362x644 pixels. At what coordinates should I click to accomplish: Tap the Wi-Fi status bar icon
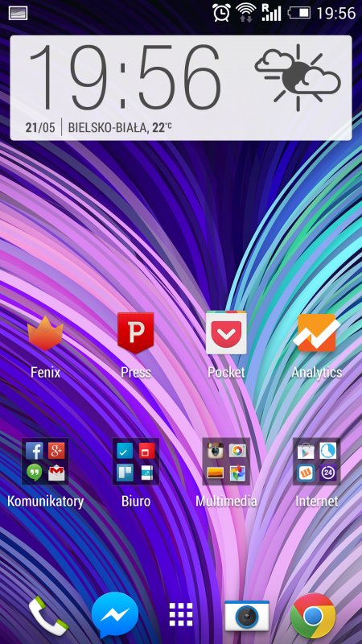(246, 13)
